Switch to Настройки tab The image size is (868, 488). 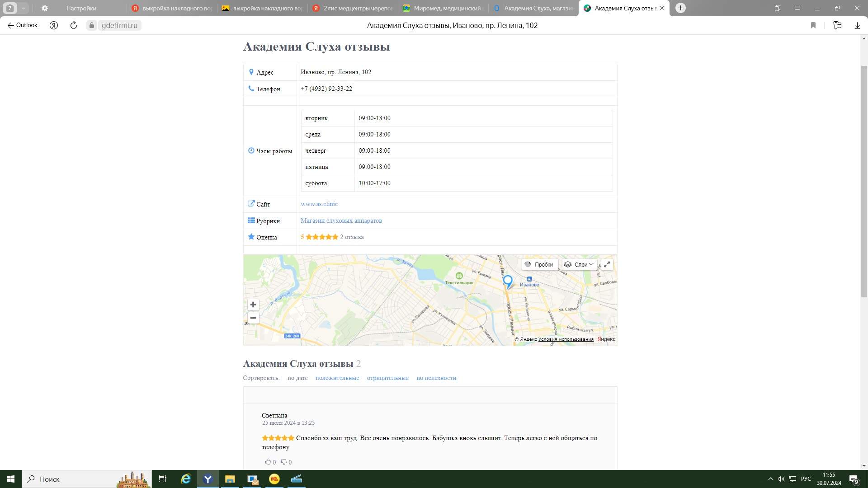point(81,8)
